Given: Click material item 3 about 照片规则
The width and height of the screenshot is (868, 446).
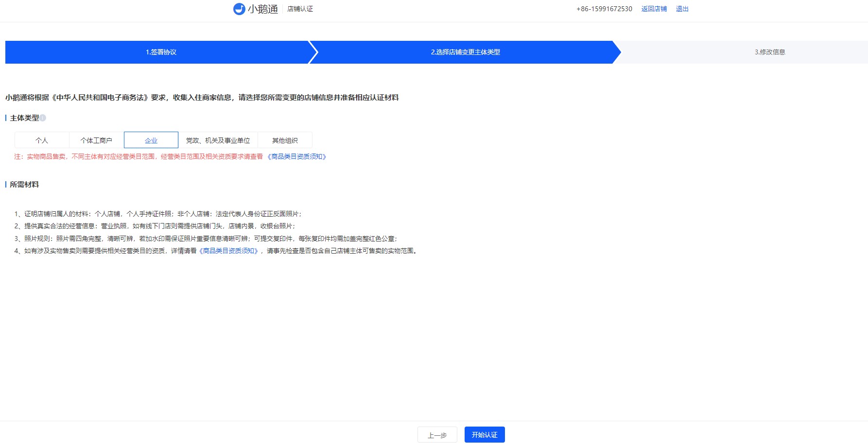Looking at the screenshot, I should (206, 239).
